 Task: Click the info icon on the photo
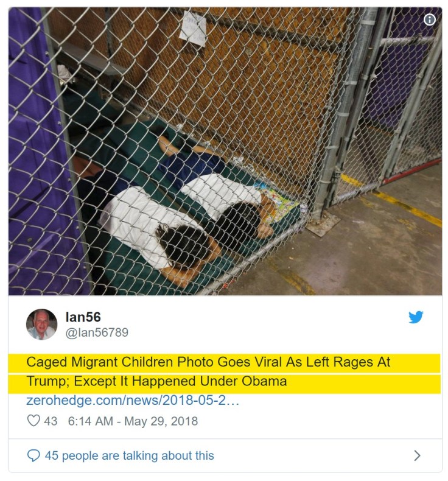429,19
